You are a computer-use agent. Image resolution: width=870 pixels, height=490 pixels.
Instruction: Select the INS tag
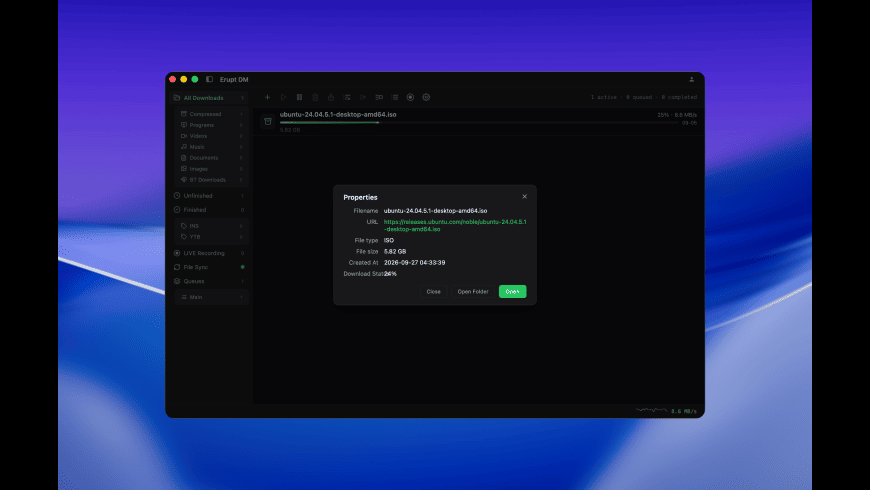coord(211,226)
